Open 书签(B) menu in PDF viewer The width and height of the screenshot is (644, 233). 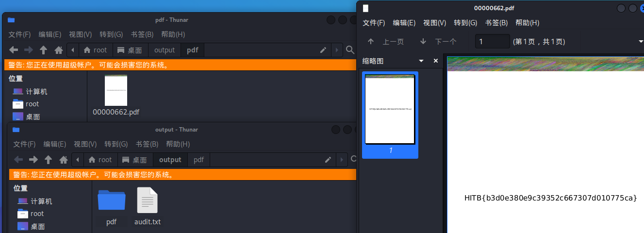click(x=496, y=23)
